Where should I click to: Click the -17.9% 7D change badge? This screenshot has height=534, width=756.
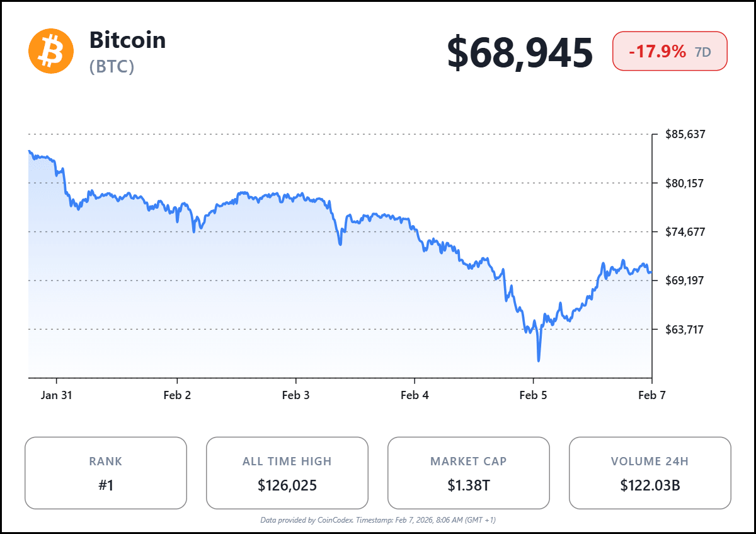pos(670,52)
